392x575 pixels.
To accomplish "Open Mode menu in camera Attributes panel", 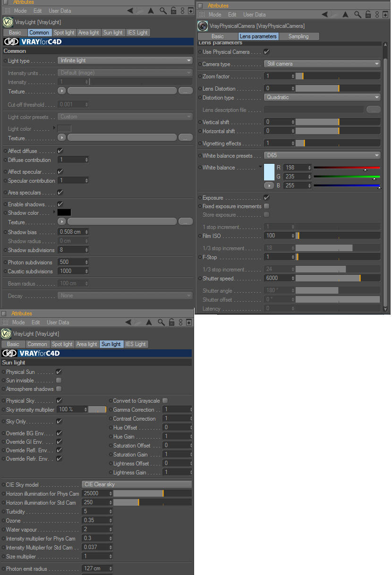I will click(x=215, y=15).
